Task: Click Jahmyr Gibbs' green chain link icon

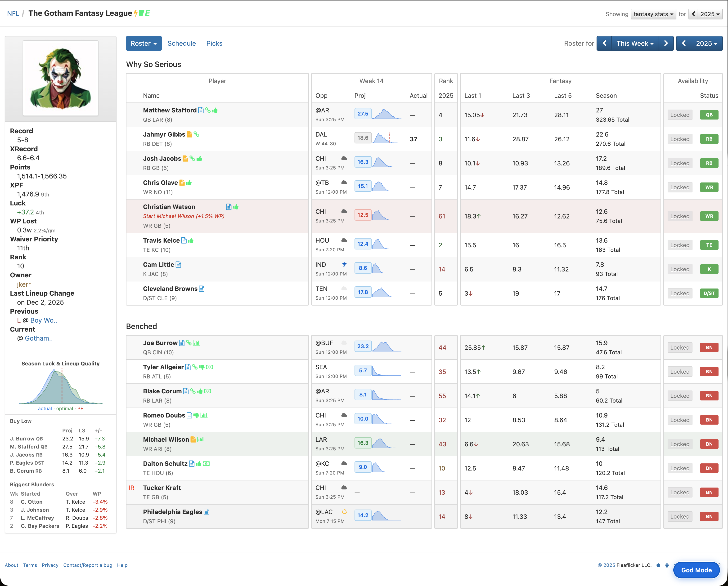Action: tap(196, 134)
